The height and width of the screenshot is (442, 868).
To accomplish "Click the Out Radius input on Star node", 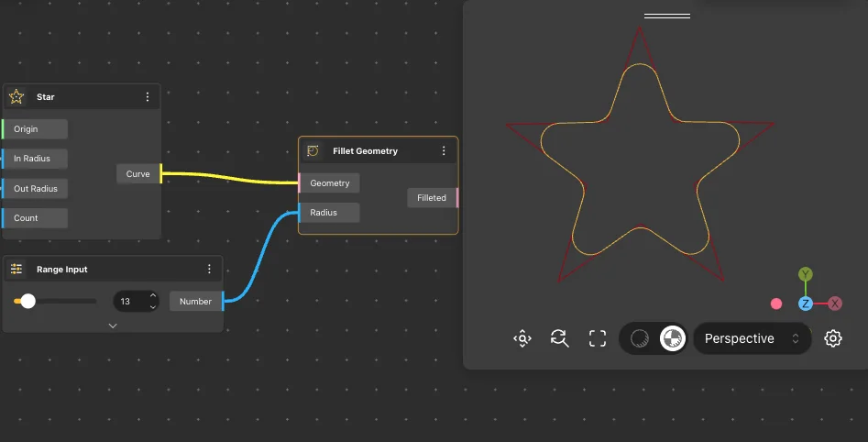I will coord(35,188).
